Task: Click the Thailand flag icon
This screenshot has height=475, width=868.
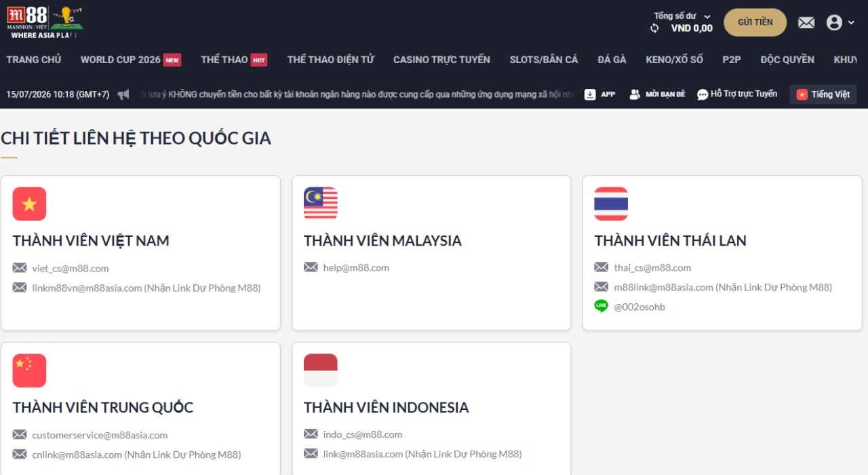Action: click(x=611, y=204)
